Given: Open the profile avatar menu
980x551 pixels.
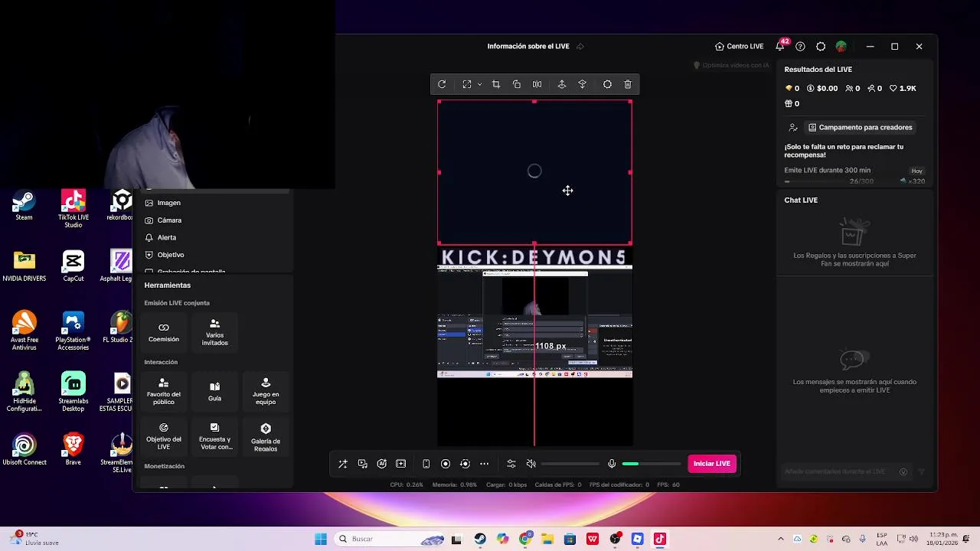Looking at the screenshot, I should tap(841, 47).
